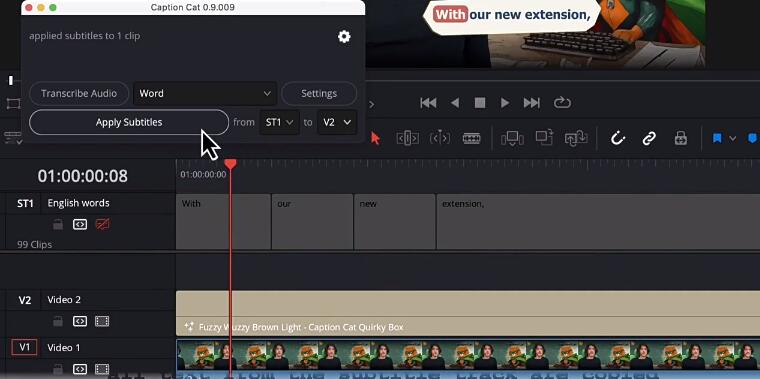The image size is (760, 379).
Task: Click the Insert Clip toolbar icon
Action: [512, 139]
